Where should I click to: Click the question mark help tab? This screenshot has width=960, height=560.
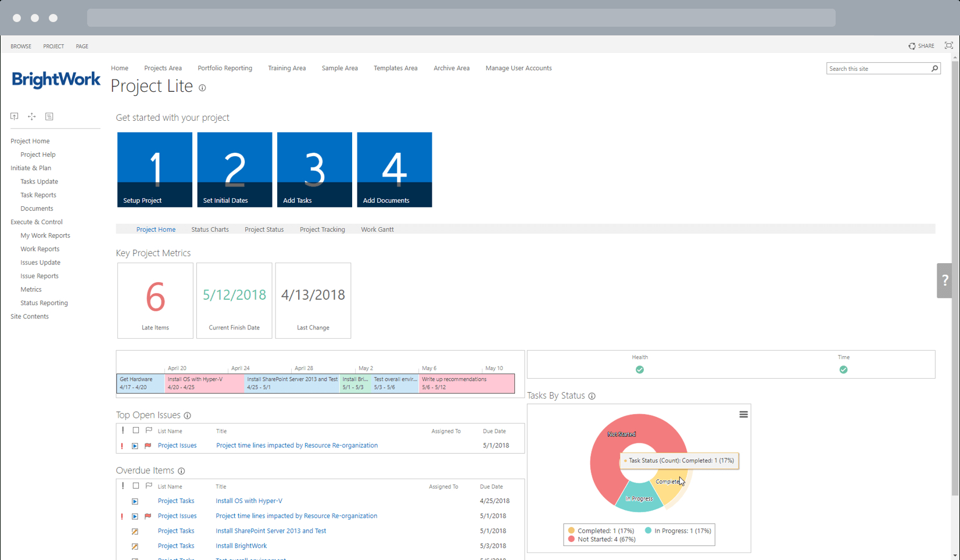pos(945,281)
